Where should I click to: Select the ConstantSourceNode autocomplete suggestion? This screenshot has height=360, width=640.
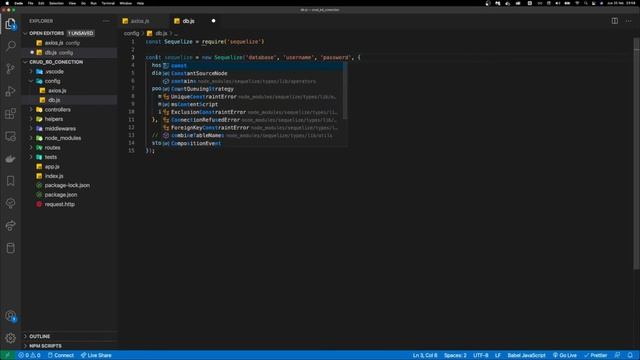(x=253, y=73)
